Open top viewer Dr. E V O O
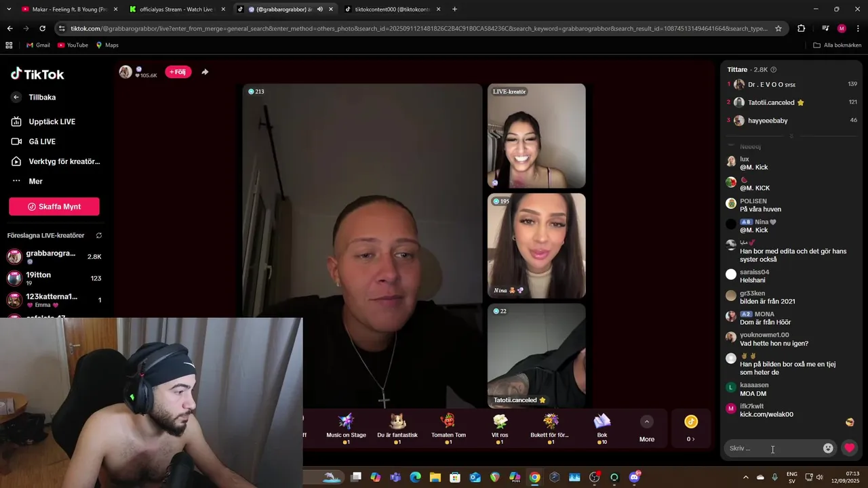 [792, 85]
